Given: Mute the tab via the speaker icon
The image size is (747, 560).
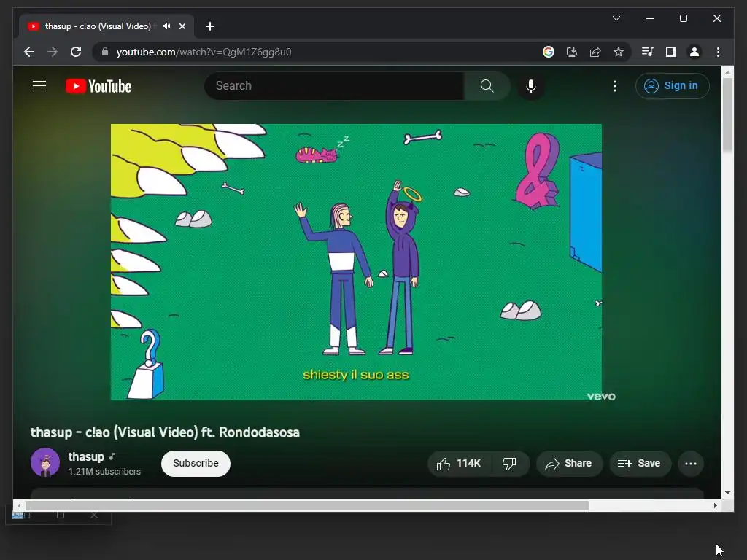Looking at the screenshot, I should coord(166,26).
